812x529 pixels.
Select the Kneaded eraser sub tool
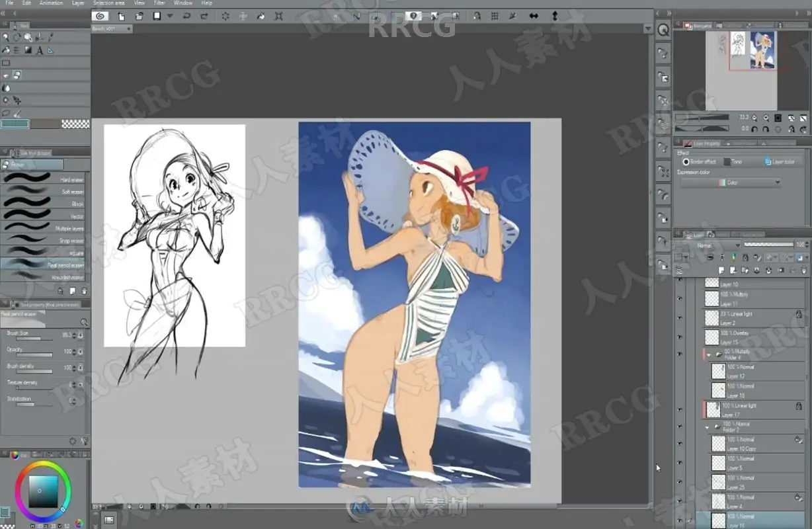pyautogui.click(x=44, y=277)
